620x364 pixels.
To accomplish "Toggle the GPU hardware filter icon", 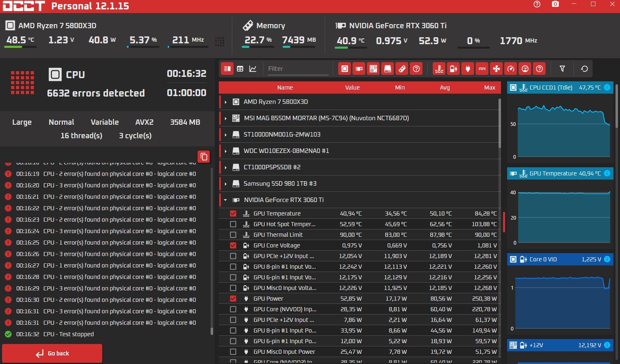I will tap(359, 69).
